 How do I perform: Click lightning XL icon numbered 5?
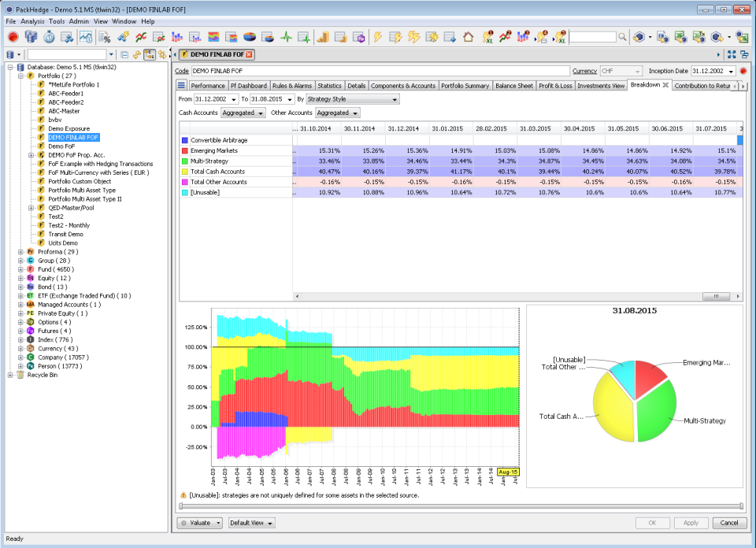(560, 37)
